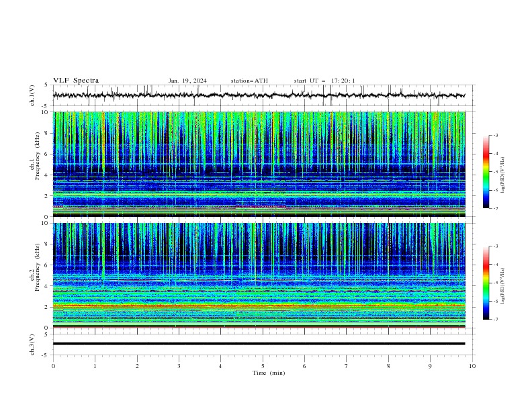Click the "6" kHz tick on ch.2 spectrogram
The image size is (532, 411).
47,265
